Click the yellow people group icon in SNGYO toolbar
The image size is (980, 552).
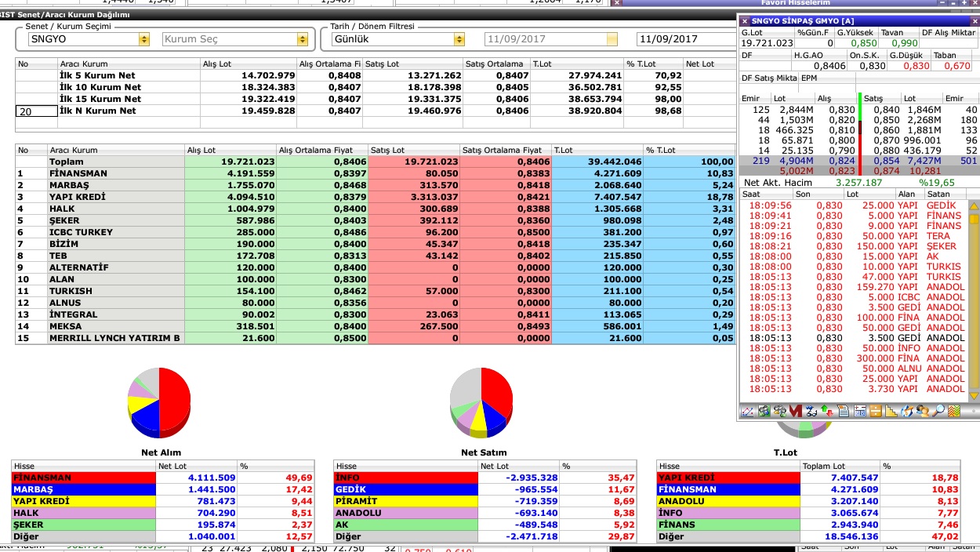tap(779, 411)
